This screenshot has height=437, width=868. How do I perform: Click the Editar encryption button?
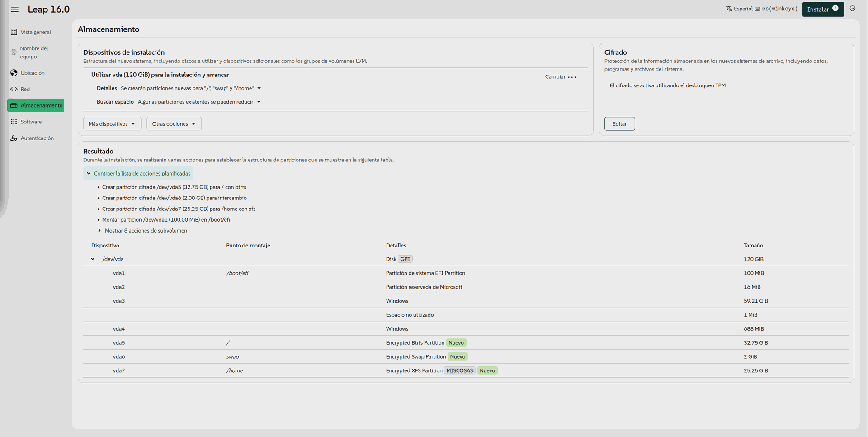click(619, 124)
